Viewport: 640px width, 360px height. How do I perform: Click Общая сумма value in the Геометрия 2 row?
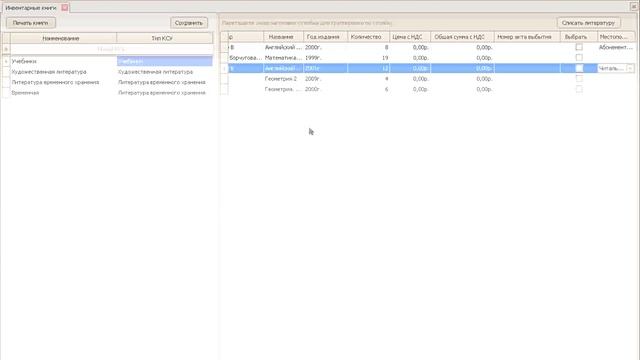(462, 79)
